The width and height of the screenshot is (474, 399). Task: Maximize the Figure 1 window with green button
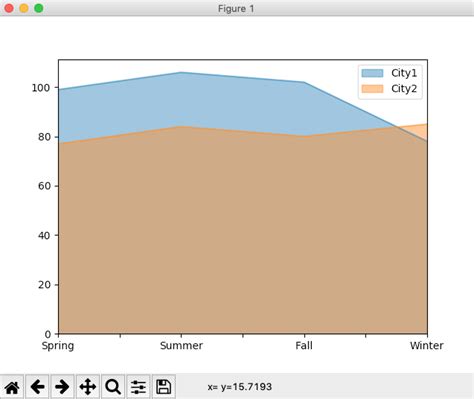[39, 8]
